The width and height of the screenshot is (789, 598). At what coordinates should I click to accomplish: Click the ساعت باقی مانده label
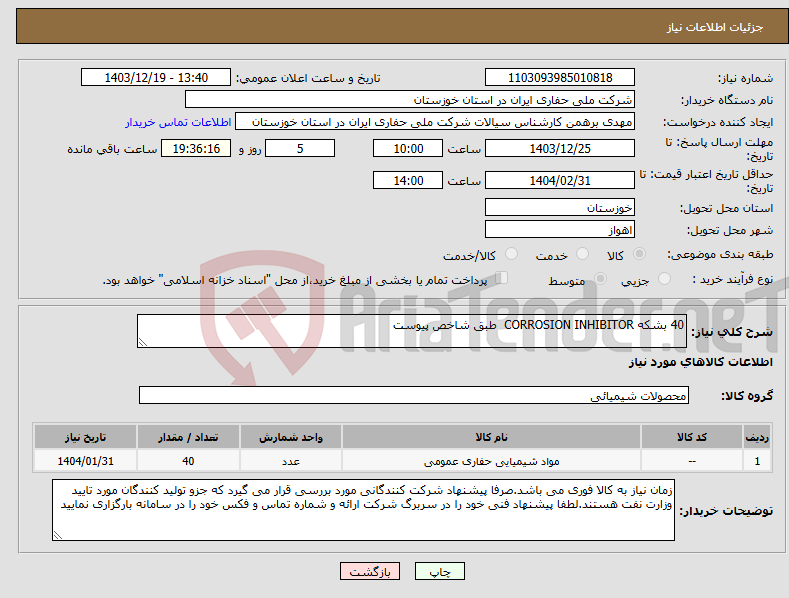click(112, 150)
